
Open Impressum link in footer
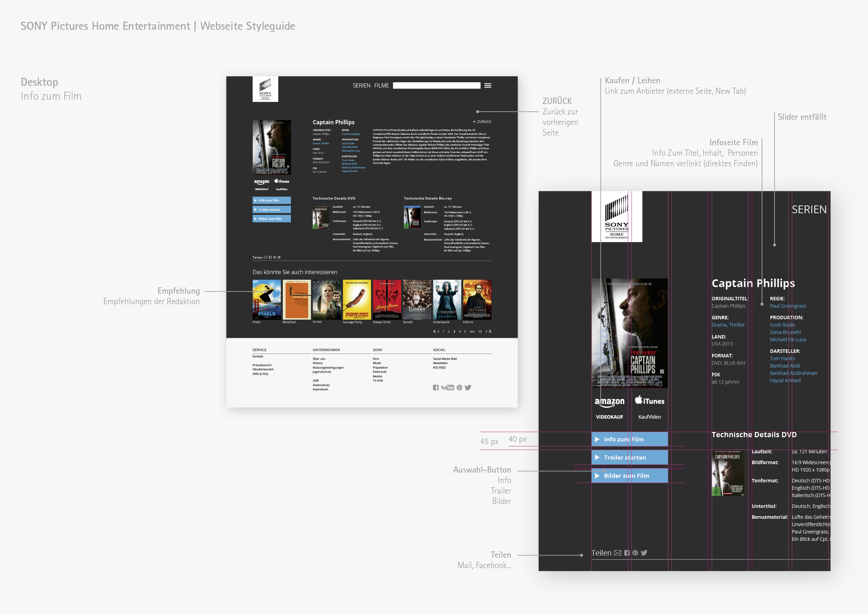tap(320, 389)
